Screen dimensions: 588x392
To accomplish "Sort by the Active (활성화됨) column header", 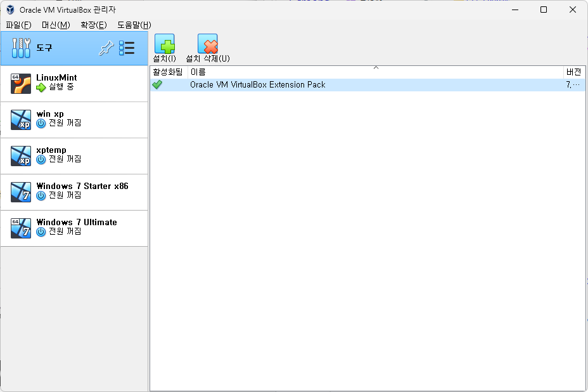I will pyautogui.click(x=168, y=72).
